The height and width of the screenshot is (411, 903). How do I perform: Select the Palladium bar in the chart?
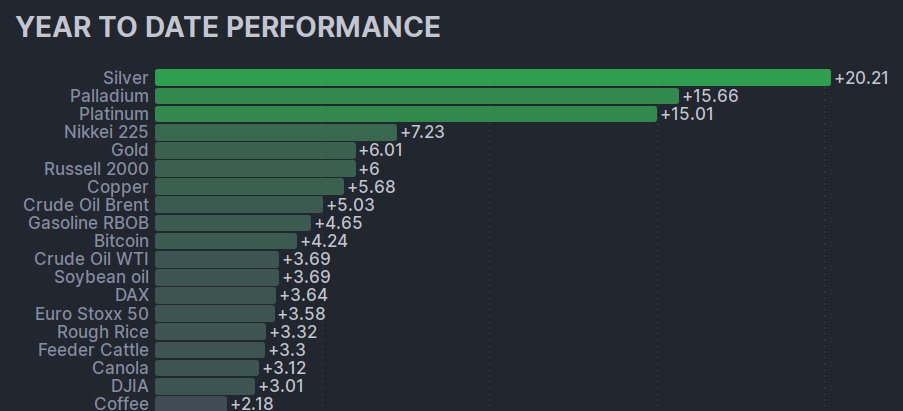point(416,96)
